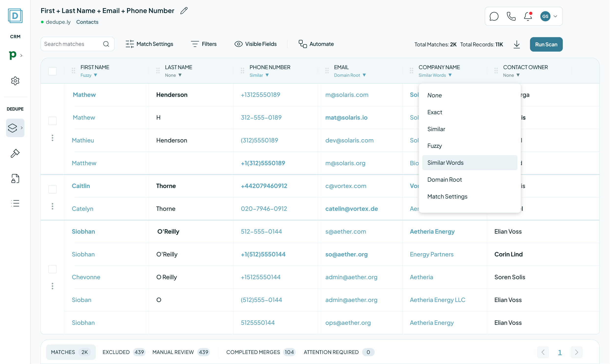
Task: Open the locked document icon in sidebar
Action: 15,178
